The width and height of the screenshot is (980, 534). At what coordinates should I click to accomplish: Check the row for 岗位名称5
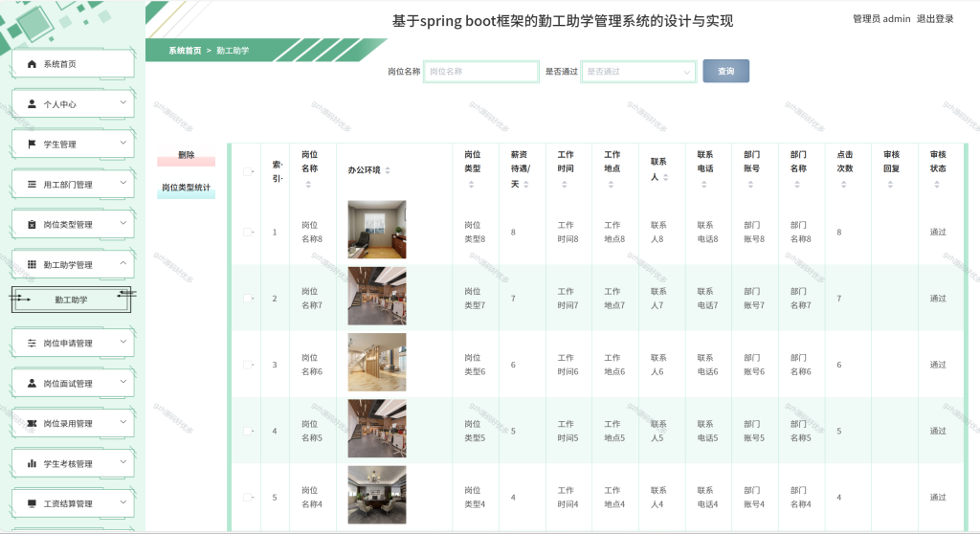tap(248, 431)
